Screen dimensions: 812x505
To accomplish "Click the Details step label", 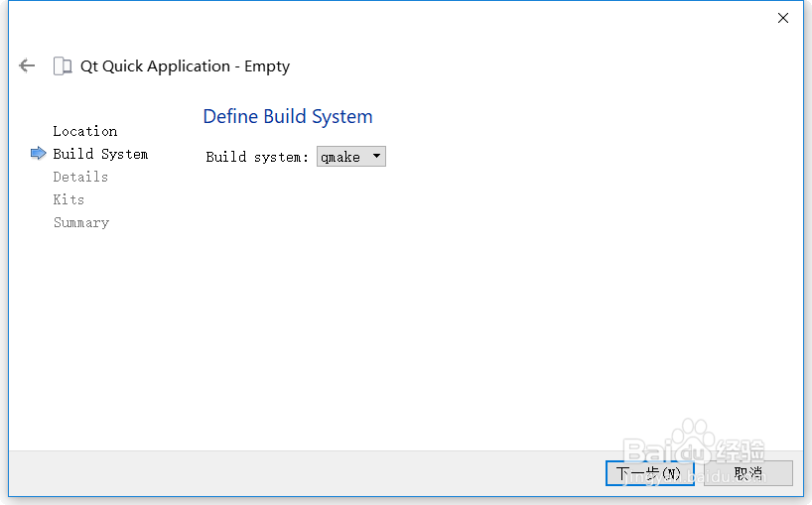I will pos(80,177).
